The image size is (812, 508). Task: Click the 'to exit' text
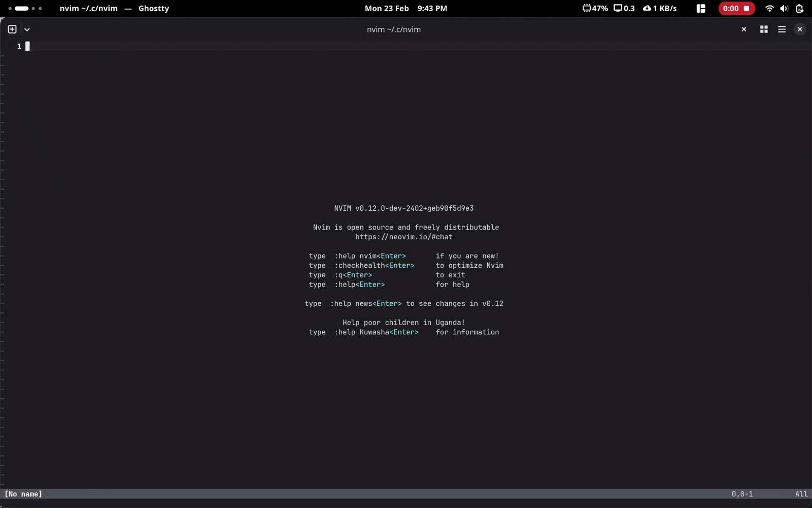[450, 275]
